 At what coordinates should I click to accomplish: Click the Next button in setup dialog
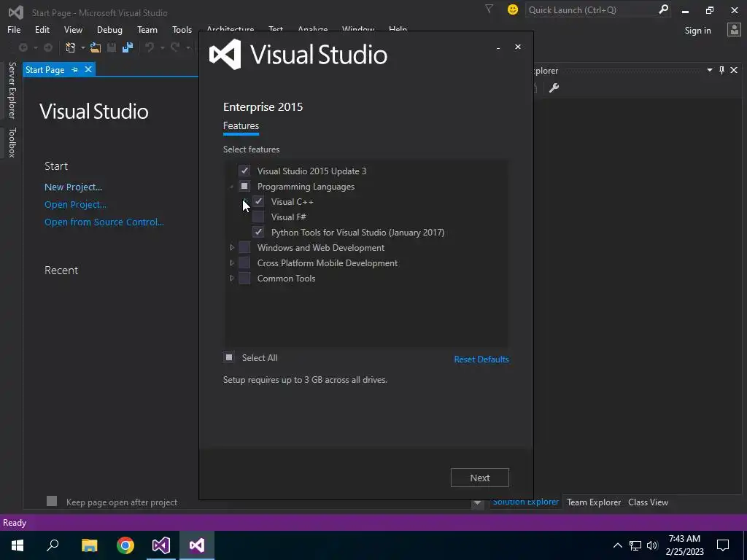pos(480,478)
